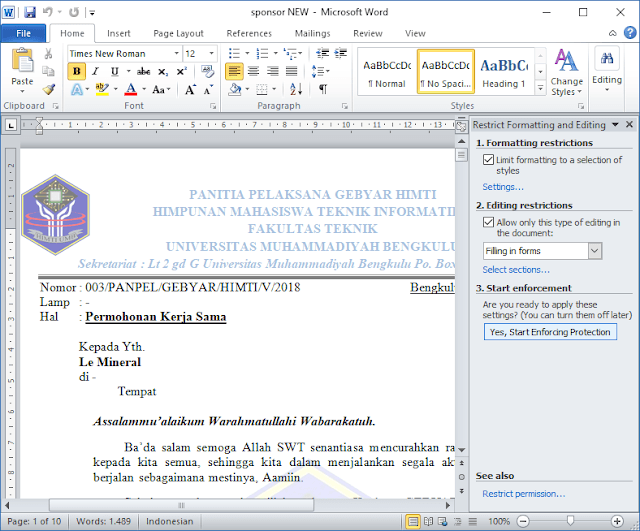Open formatting Settings link

502,187
